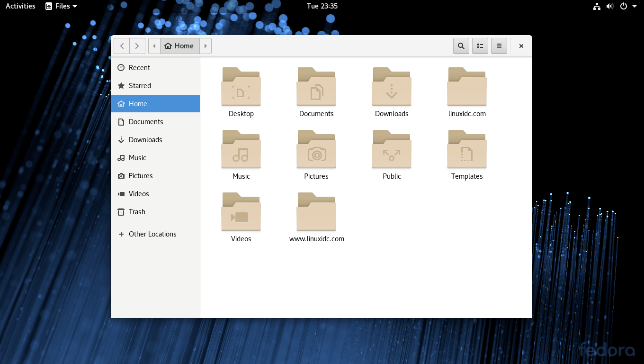Highlight the Videos sidebar entry

[x=139, y=193]
